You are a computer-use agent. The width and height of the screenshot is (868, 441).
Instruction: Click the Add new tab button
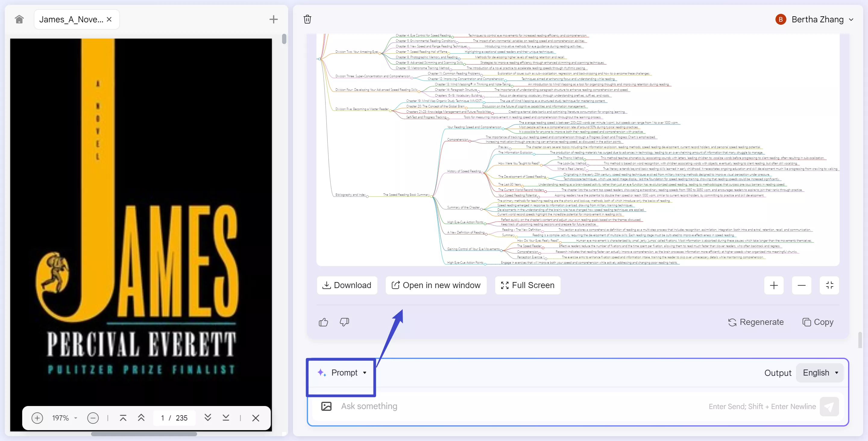click(x=273, y=19)
